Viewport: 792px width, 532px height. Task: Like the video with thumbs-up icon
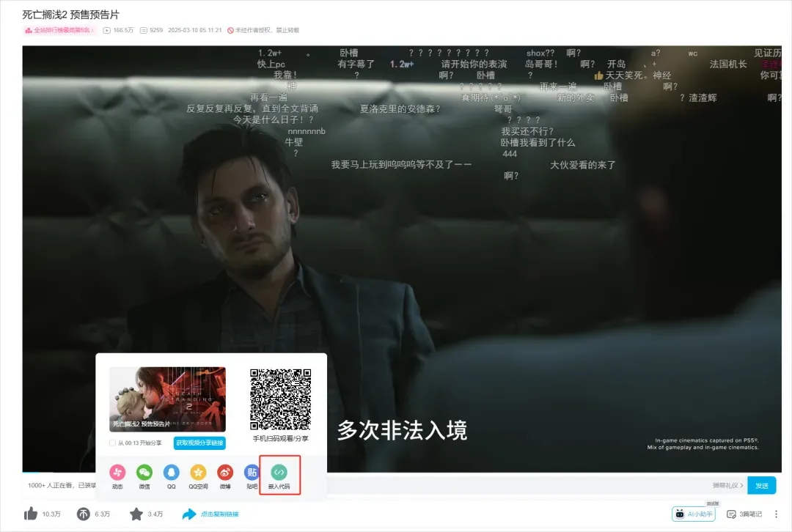point(31,514)
